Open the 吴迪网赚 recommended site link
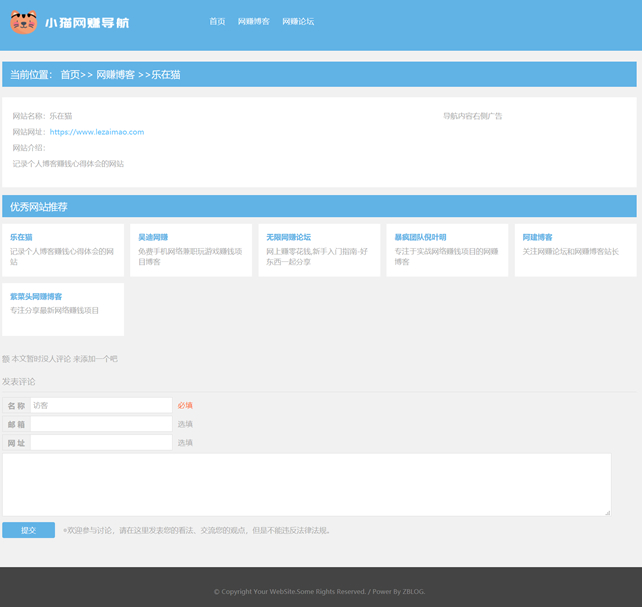This screenshot has height=607, width=642. tap(153, 237)
